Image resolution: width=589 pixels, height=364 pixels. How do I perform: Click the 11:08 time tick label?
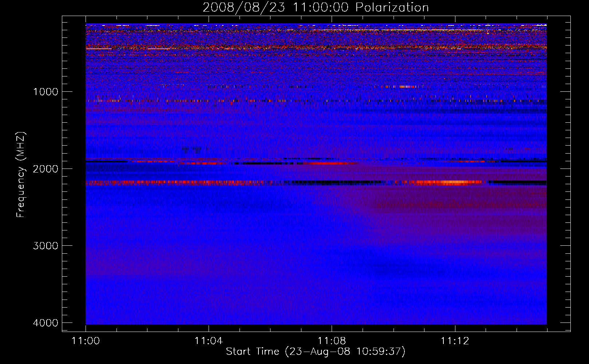pos(332,341)
